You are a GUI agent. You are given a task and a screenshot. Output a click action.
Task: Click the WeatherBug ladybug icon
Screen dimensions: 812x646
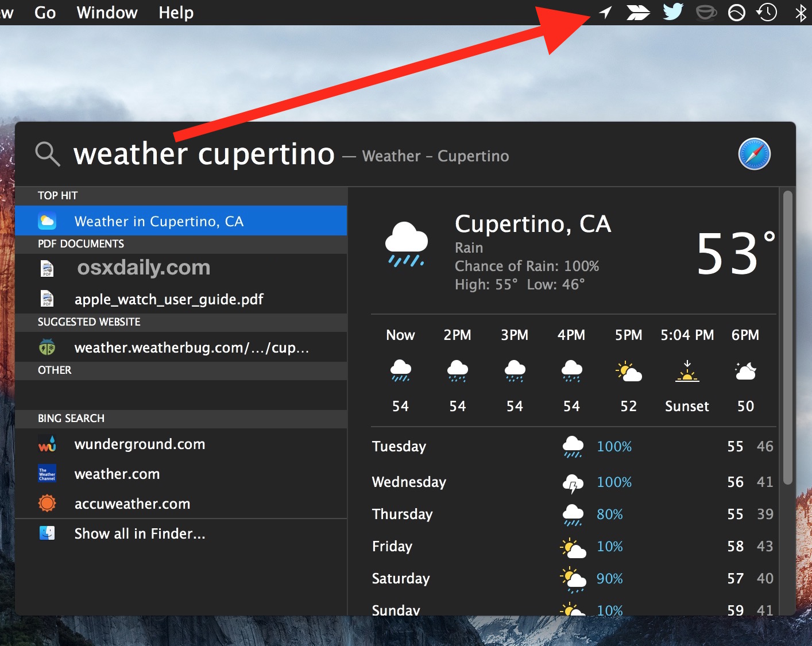47,347
